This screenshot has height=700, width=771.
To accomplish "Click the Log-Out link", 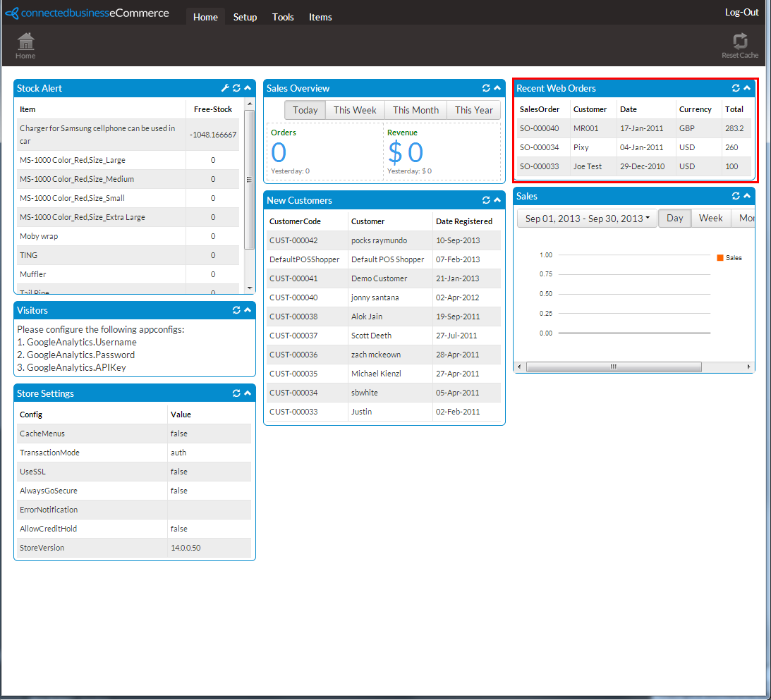I will pyautogui.click(x=741, y=12).
